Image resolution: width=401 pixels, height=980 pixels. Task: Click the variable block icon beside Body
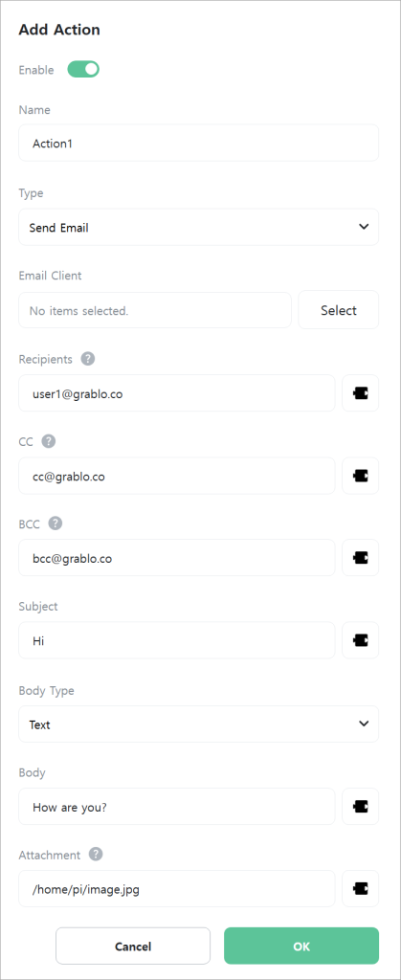click(361, 806)
